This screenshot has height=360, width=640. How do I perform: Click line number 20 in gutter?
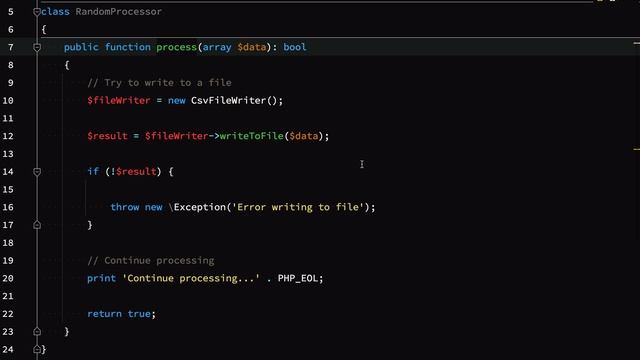pyautogui.click(x=8, y=278)
